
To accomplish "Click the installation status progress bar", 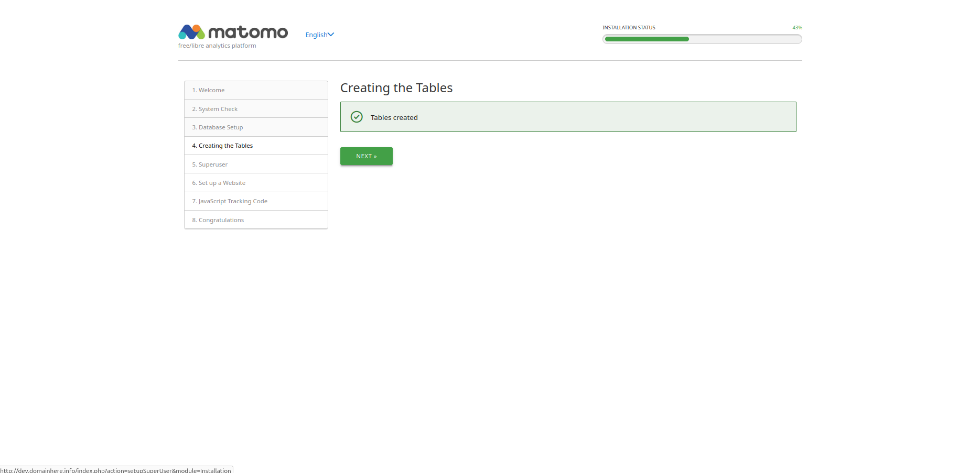I will pos(702,39).
